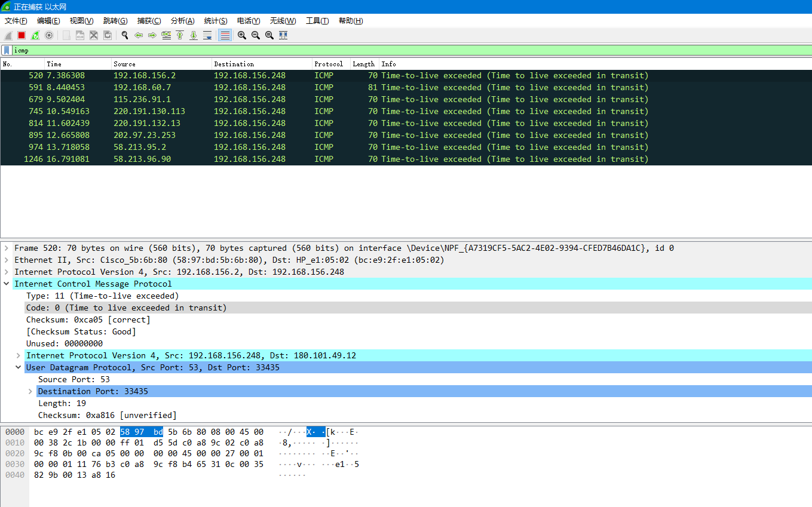Select packet 814 from 220.191.132.13

(x=406, y=123)
